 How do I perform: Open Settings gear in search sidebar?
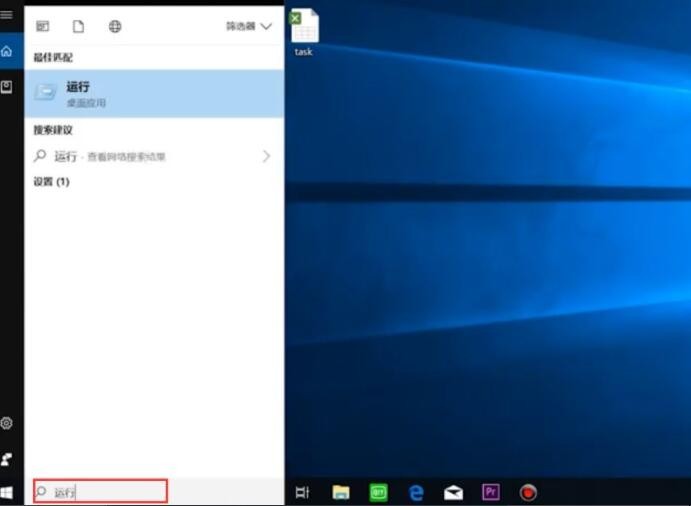[x=7, y=423]
